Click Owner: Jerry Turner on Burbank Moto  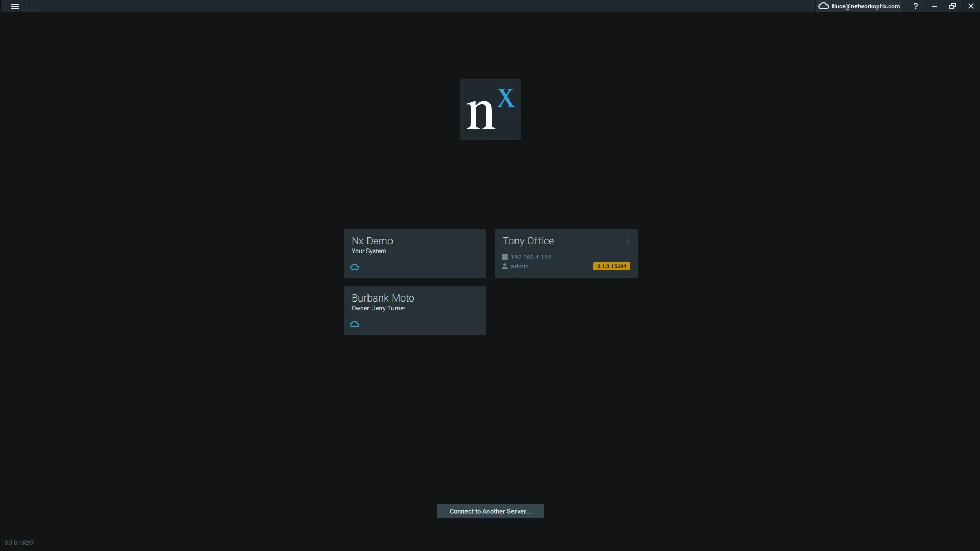pyautogui.click(x=378, y=308)
